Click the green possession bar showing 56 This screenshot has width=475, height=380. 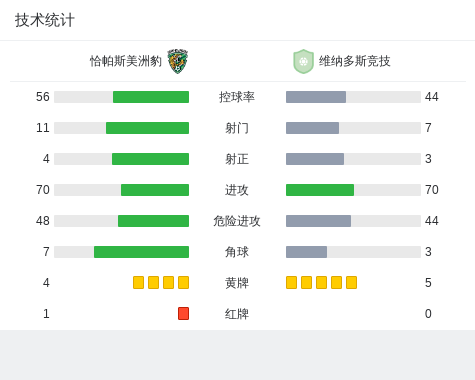click(151, 97)
